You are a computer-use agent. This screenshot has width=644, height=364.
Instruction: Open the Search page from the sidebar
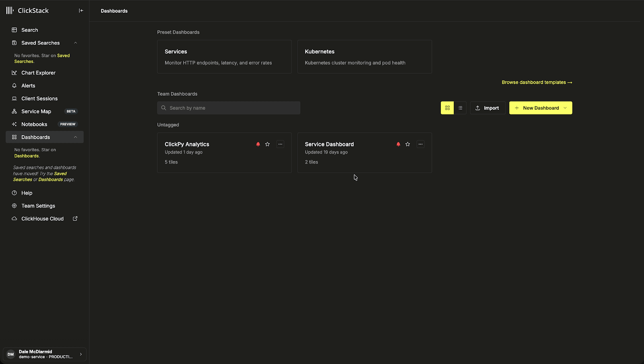click(29, 30)
